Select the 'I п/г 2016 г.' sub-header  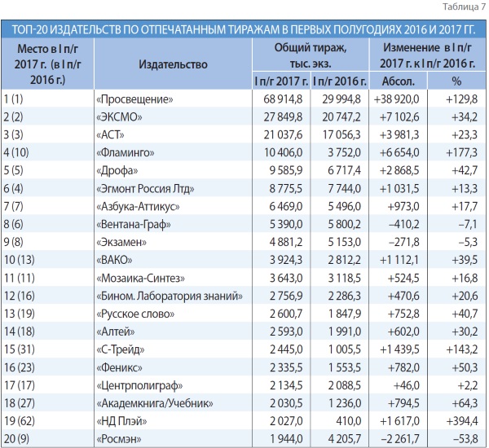coord(337,81)
